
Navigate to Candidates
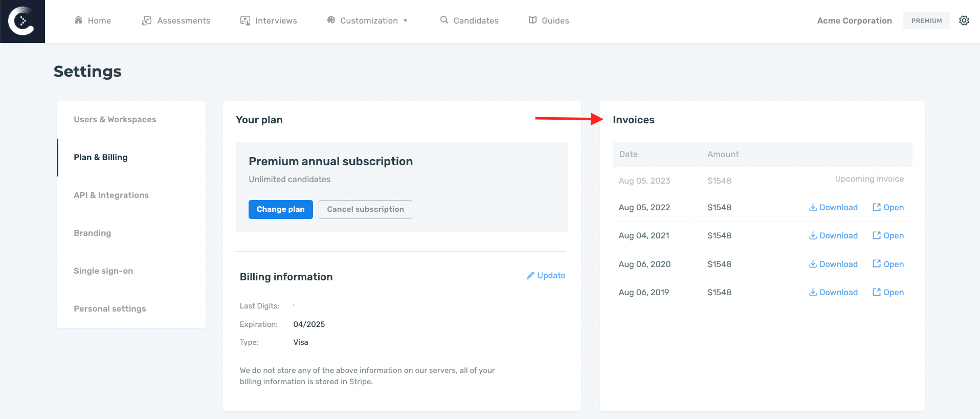(x=469, y=20)
